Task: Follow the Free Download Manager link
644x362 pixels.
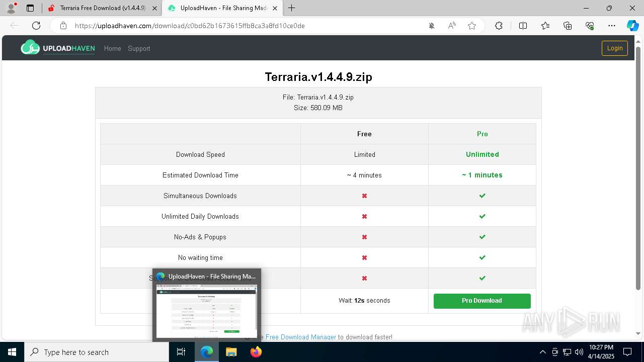Action: (301, 337)
